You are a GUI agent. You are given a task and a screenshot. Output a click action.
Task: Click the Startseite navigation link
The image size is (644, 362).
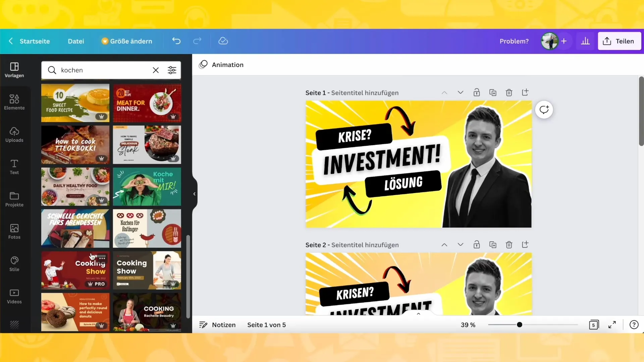coord(35,41)
